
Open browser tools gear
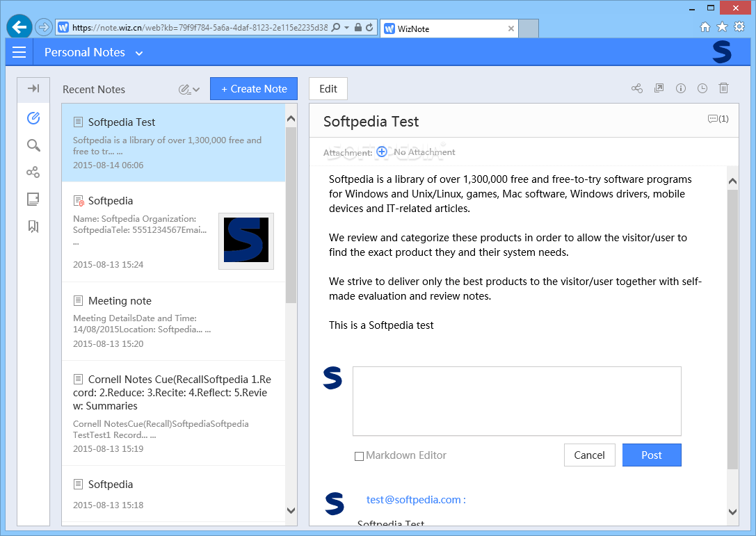pyautogui.click(x=739, y=26)
